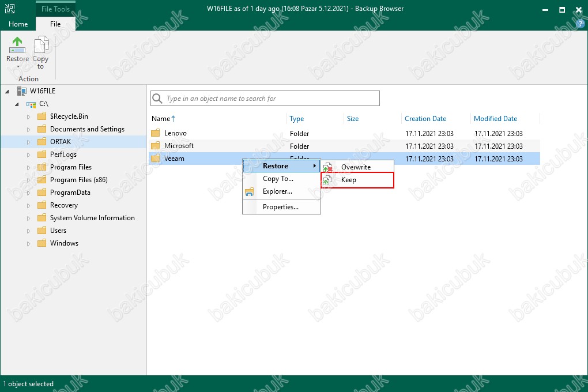Click the Recovery folder icon
Screen dimensions: 588x392
(42, 205)
